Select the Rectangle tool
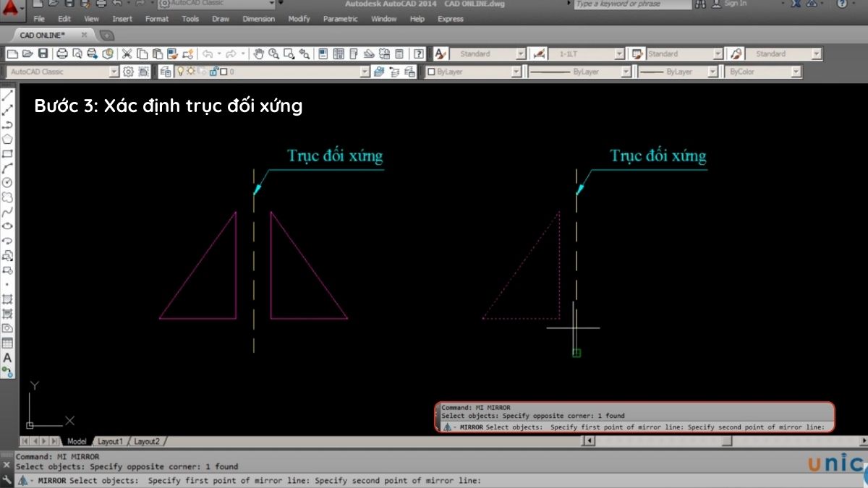The image size is (868, 488). point(7,154)
